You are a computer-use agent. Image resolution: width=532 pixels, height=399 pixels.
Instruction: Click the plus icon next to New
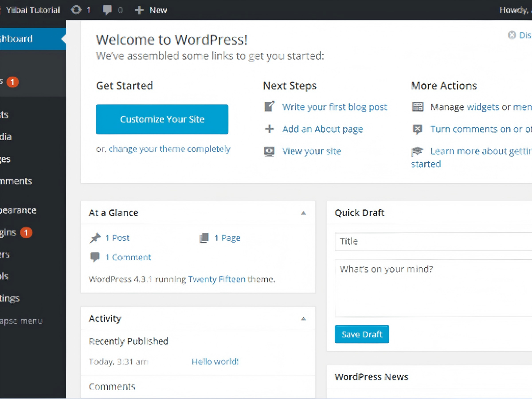click(x=139, y=10)
